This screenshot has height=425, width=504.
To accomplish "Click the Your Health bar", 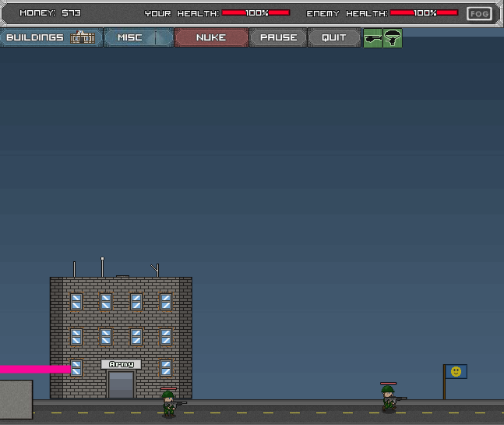I will [x=256, y=13].
